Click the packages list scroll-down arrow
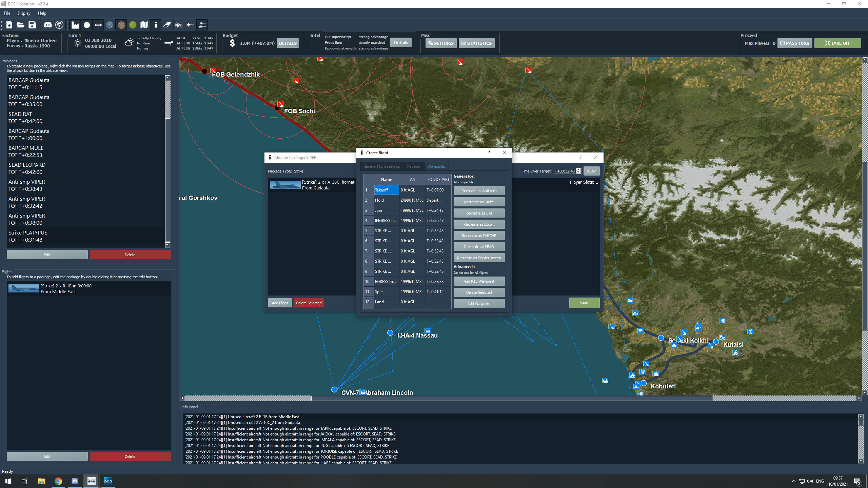Image resolution: width=868 pixels, height=488 pixels. click(167, 245)
